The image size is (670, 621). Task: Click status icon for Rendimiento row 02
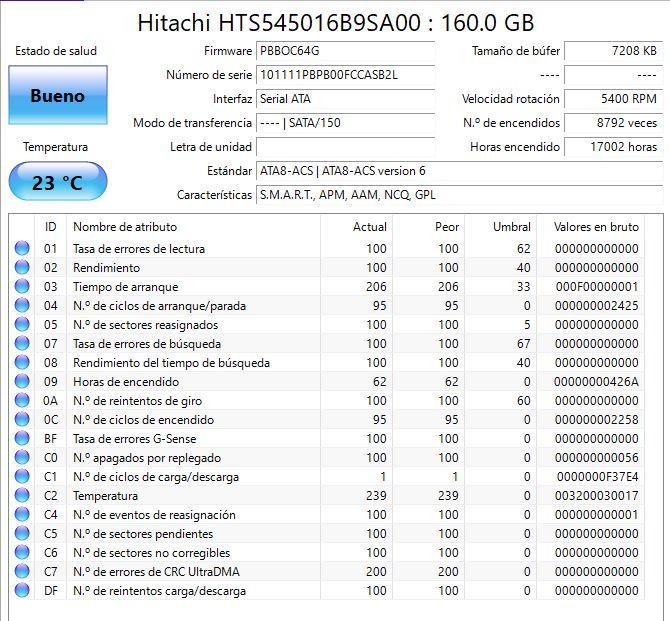point(22,268)
